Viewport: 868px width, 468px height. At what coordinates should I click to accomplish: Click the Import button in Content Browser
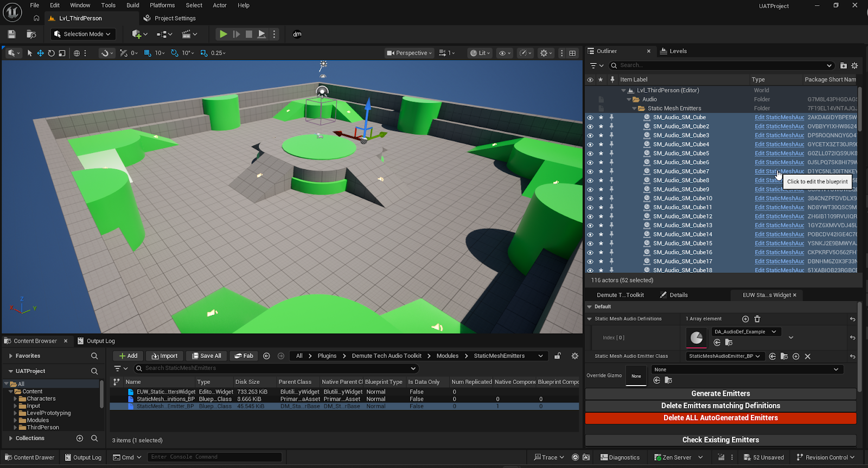pos(164,356)
